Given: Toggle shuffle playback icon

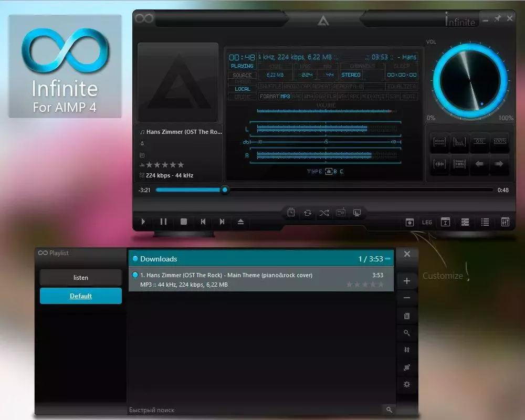Looking at the screenshot, I should click(324, 213).
